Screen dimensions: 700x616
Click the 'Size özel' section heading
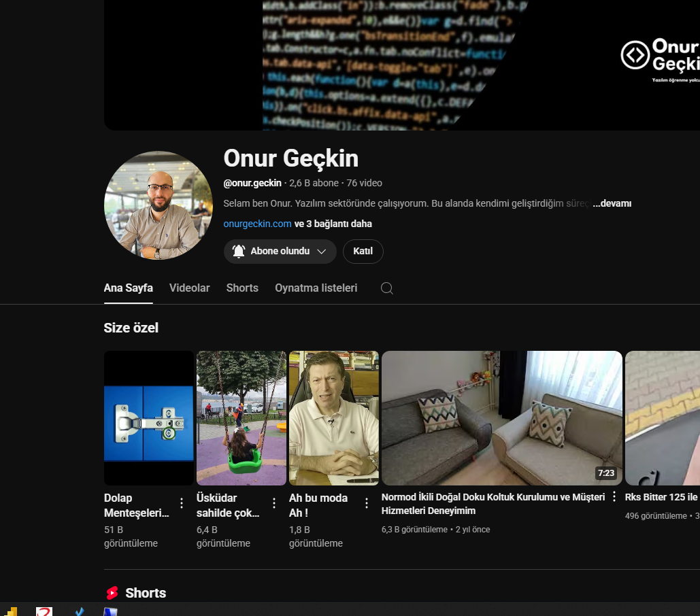(131, 328)
